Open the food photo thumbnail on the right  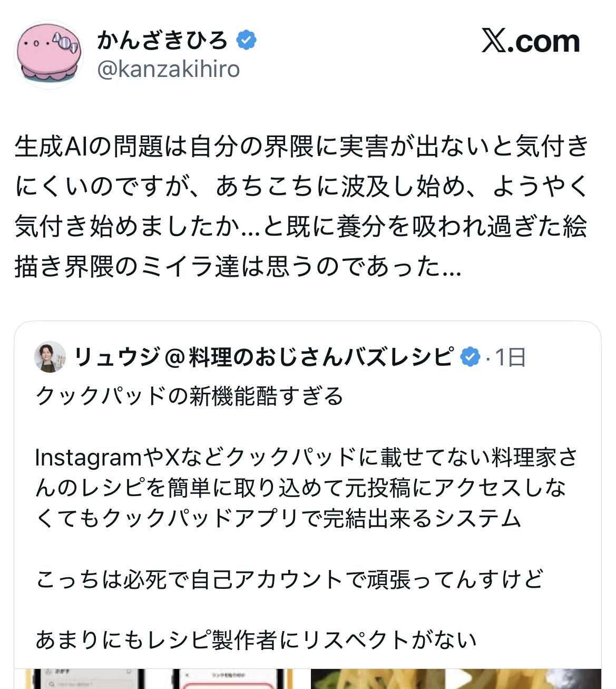click(455, 679)
